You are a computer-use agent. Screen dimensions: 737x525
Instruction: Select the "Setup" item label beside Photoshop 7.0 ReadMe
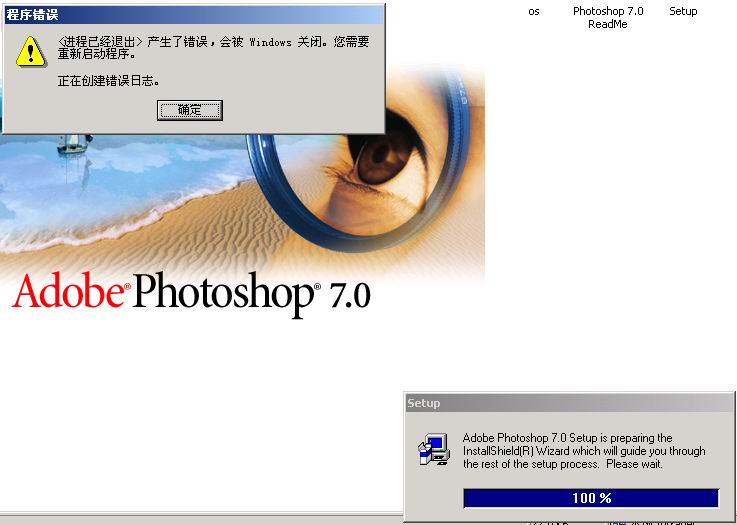tap(683, 11)
